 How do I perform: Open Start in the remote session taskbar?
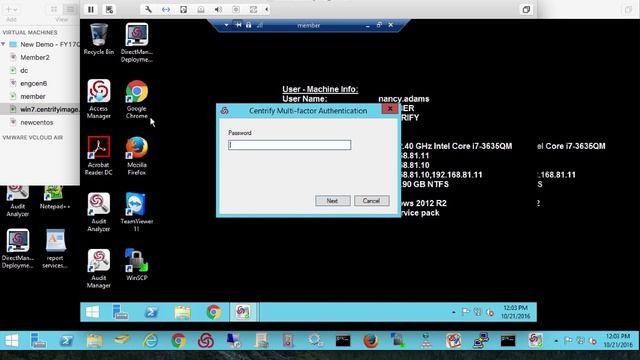click(93, 312)
